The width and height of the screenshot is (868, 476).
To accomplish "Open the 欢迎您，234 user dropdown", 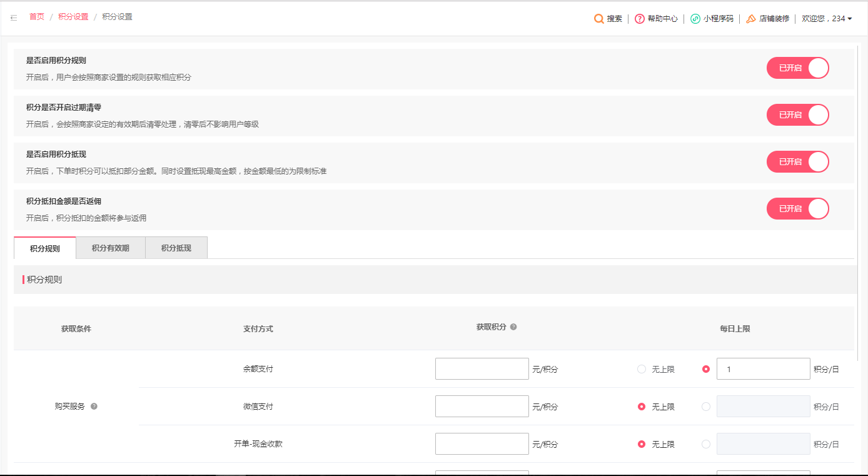I will coord(827,19).
